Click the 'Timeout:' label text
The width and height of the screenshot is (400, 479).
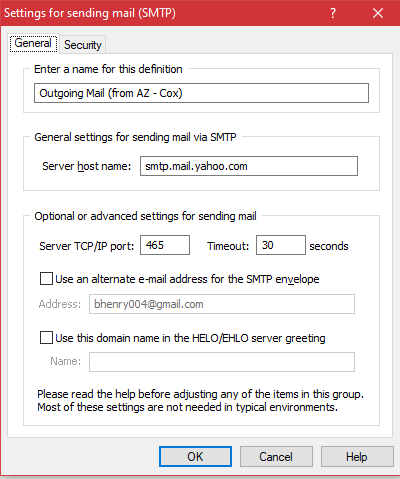(228, 246)
